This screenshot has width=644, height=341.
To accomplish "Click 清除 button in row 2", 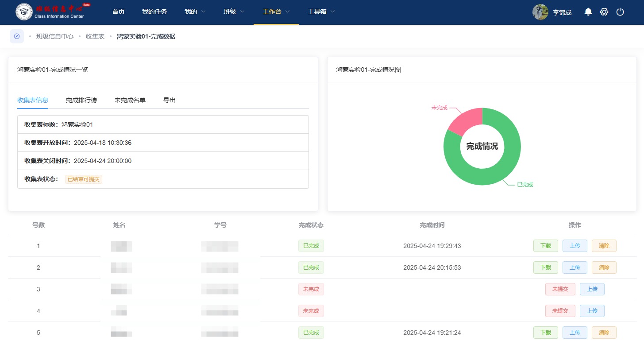I will (x=604, y=267).
